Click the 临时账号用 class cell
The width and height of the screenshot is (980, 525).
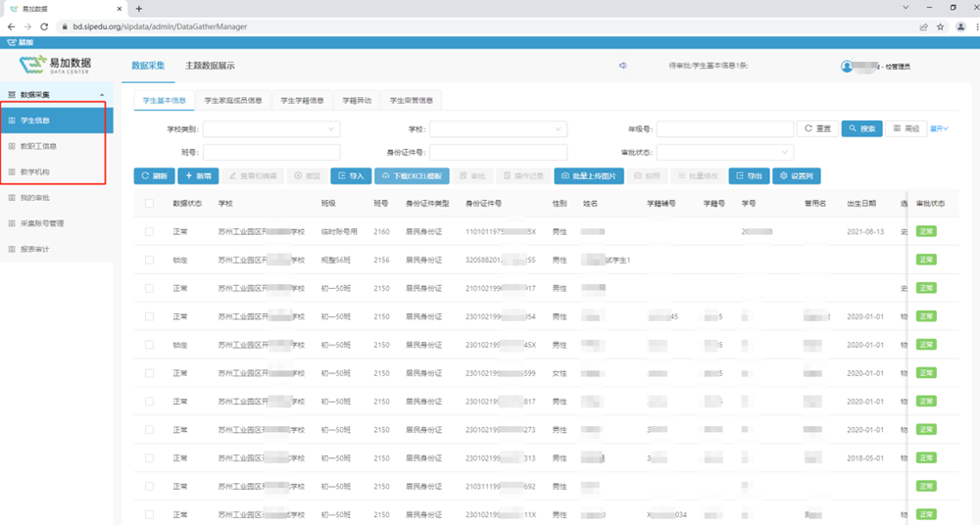tap(339, 231)
